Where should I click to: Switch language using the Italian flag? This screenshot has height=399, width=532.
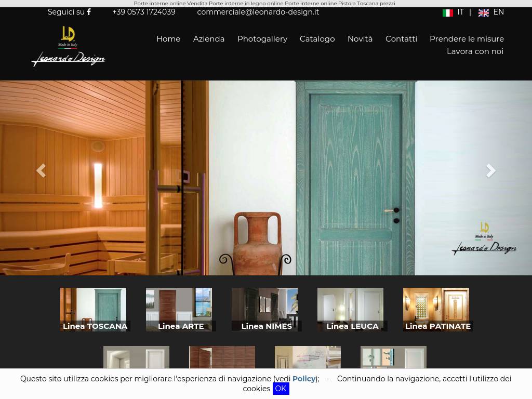[448, 12]
